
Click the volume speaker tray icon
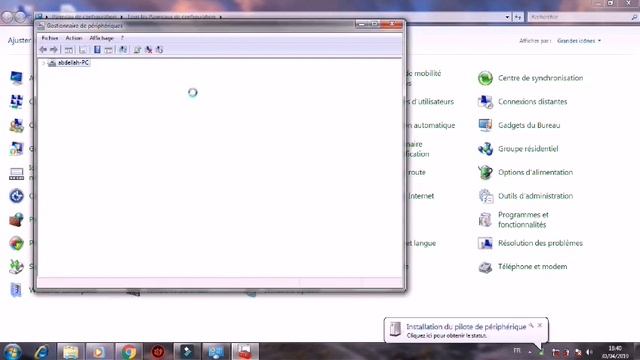589,352
